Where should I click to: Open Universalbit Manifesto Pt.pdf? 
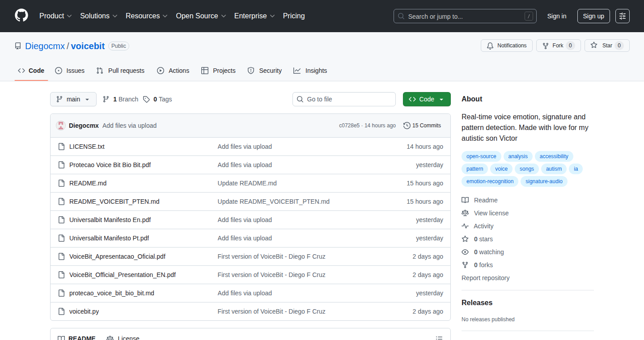(x=109, y=238)
